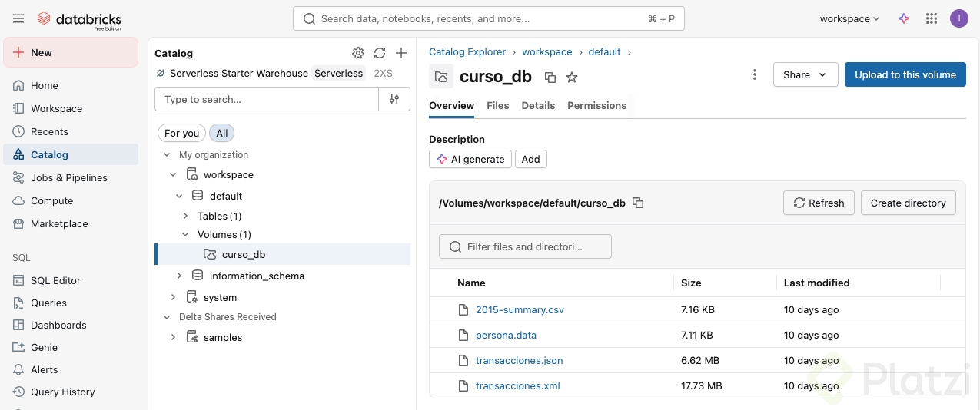Open the apps grid switcher icon
This screenshot has height=410, width=980.
932,18
